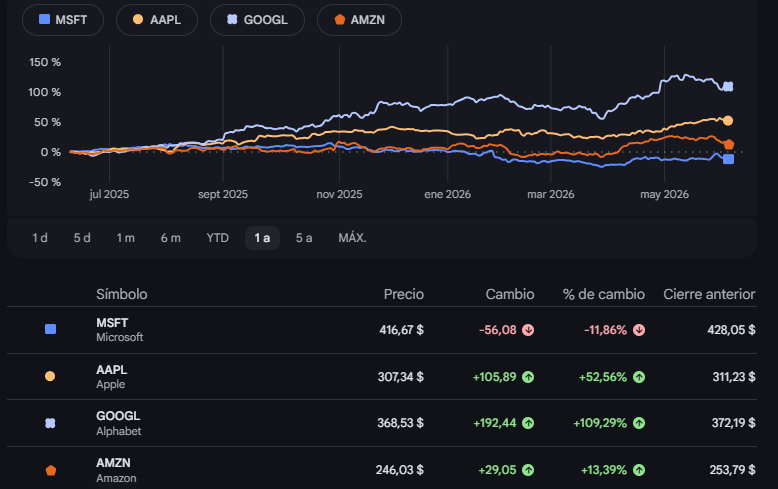Click the % de cambio column header

click(604, 294)
